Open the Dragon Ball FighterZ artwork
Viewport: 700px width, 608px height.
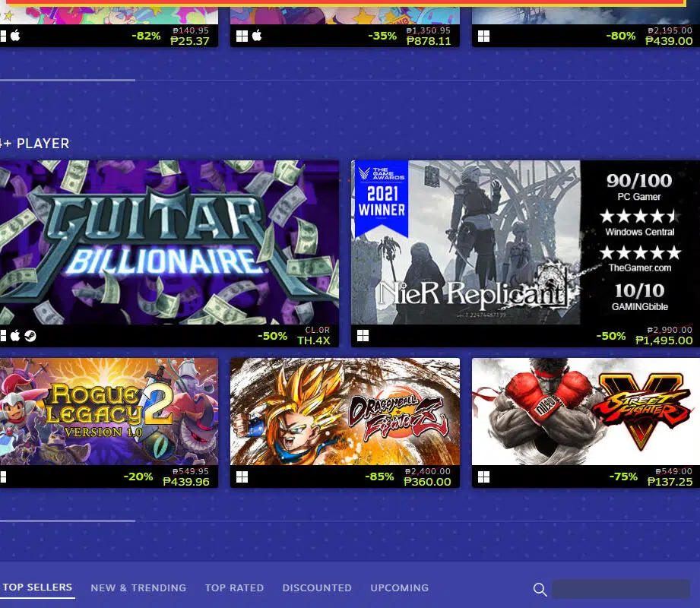[345, 412]
